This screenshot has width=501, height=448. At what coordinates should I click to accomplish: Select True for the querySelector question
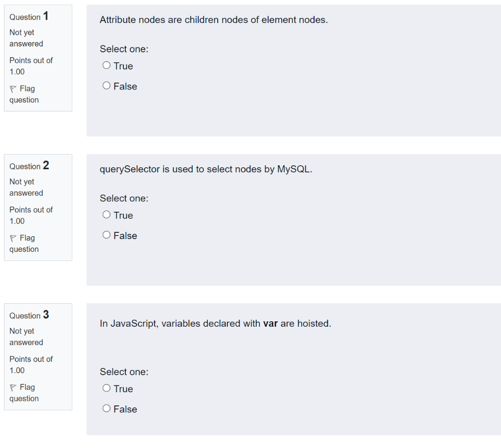click(106, 214)
